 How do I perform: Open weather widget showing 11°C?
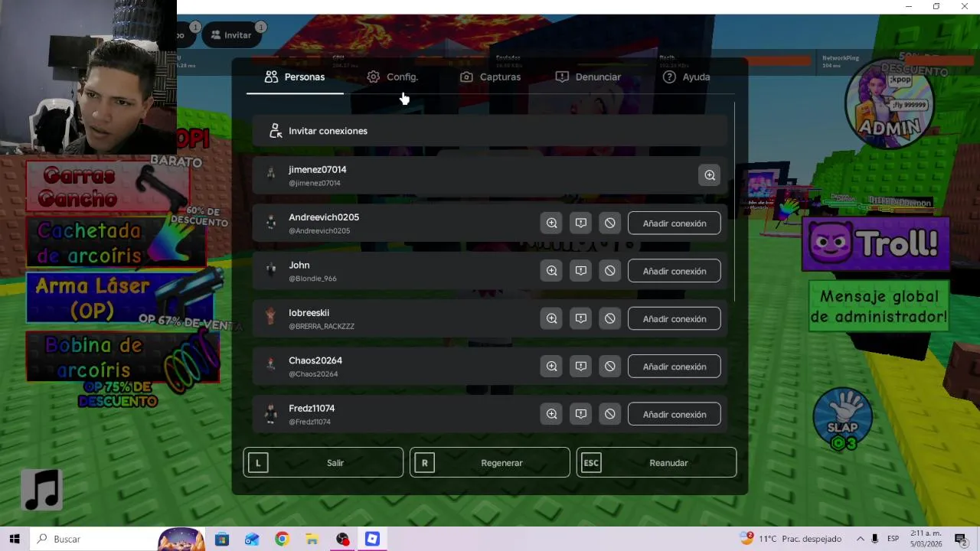click(790, 539)
